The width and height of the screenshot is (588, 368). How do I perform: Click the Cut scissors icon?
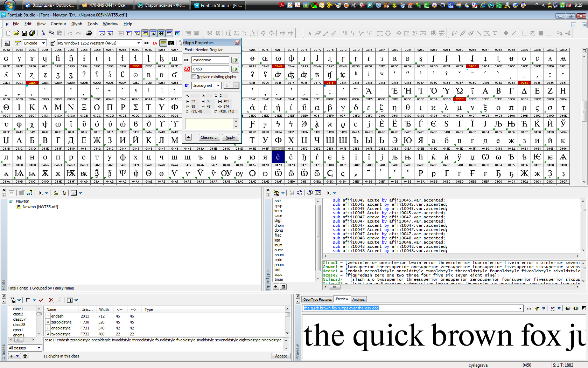point(43,33)
